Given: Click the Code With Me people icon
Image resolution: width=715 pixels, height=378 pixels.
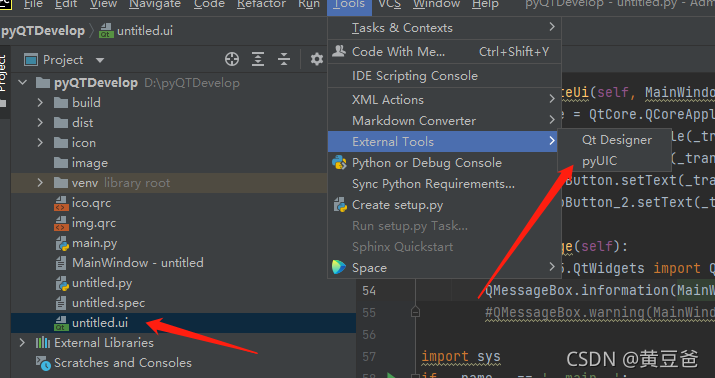Looking at the screenshot, I should coord(339,51).
